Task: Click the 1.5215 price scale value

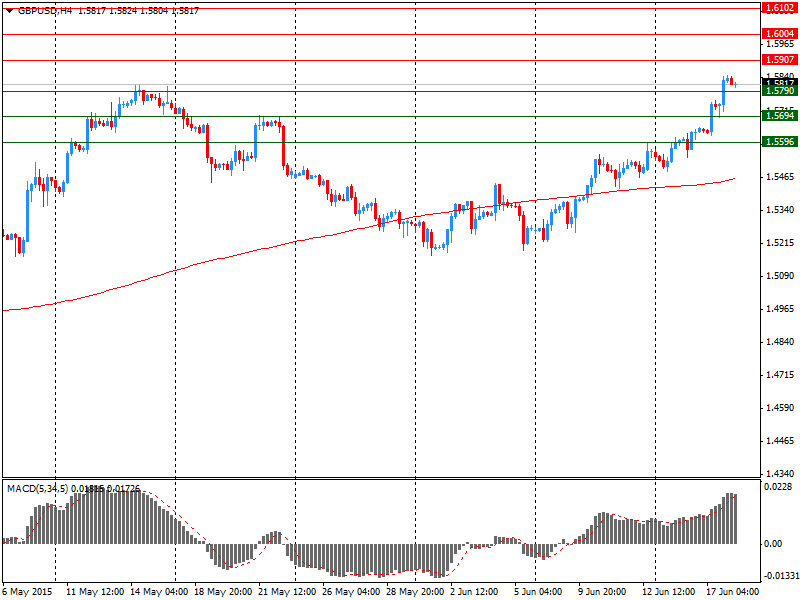Action: 780,243
